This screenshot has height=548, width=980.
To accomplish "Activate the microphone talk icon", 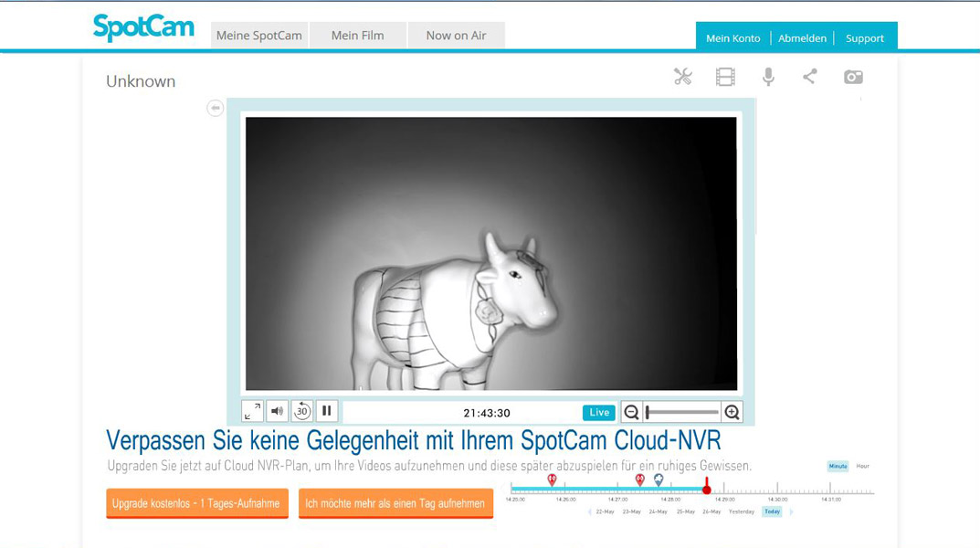I will point(768,77).
